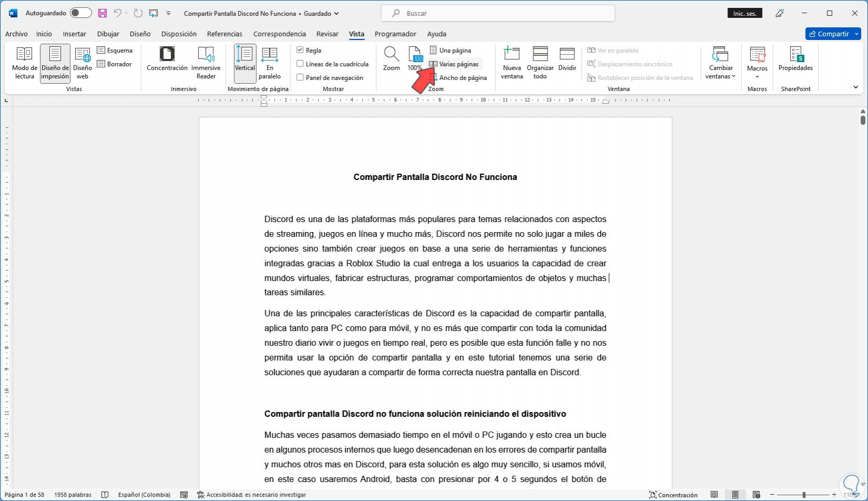Click in the Buscar search box
The width and height of the screenshot is (868, 501).
coord(498,13)
